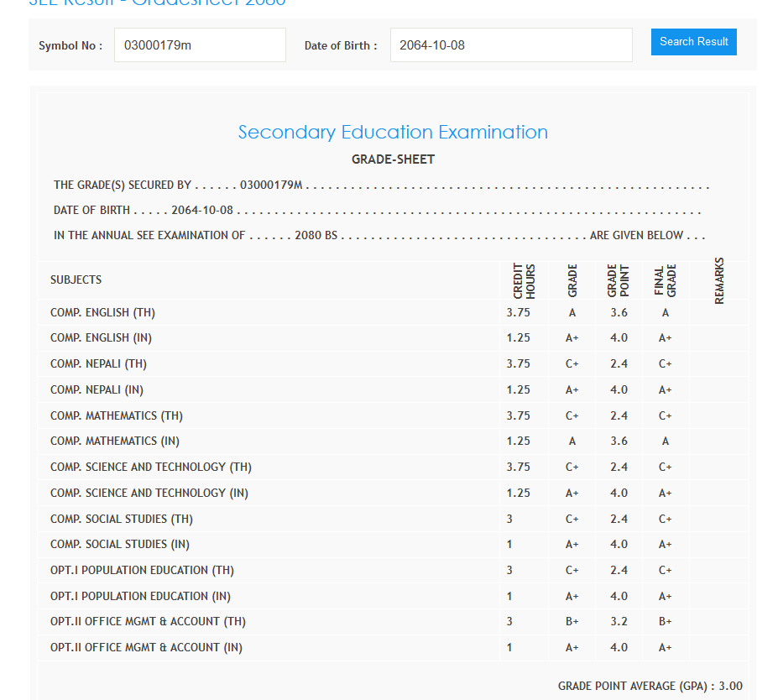Screen dimensions: 783x700
Task: Click the B+ grade in Office Mgmt row
Action: (x=572, y=622)
